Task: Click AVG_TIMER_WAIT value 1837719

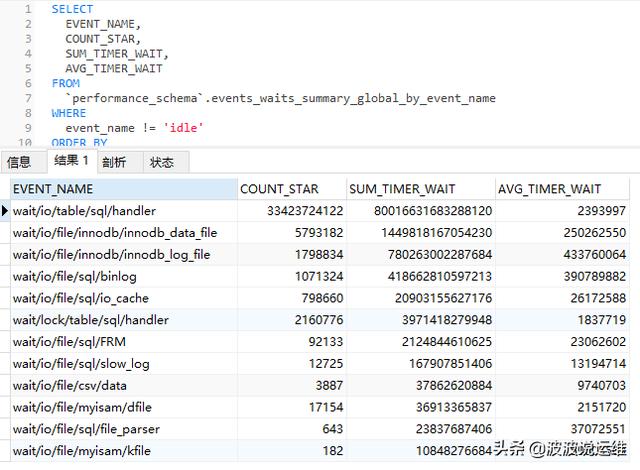Action: [601, 320]
